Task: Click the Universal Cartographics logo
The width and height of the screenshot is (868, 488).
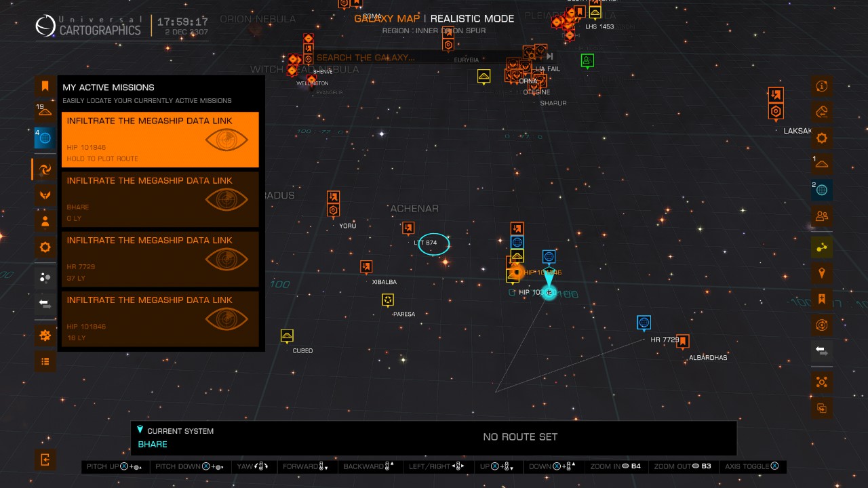Action: coord(89,26)
